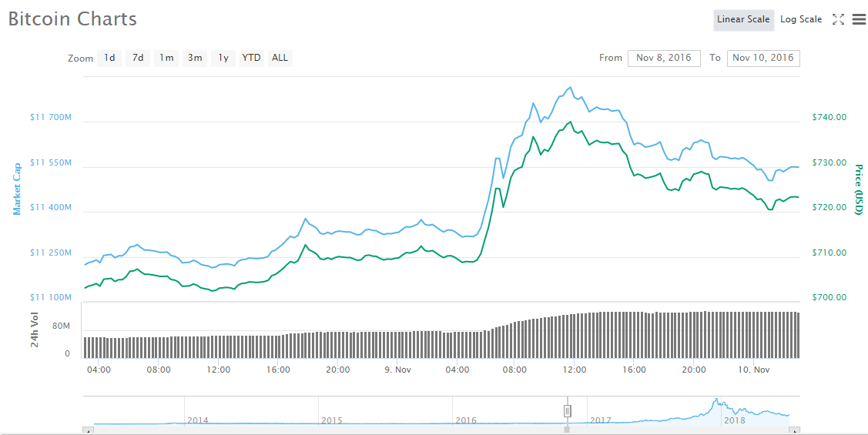Click the Zoom label text
The width and height of the screenshot is (868, 435).
tap(80, 58)
